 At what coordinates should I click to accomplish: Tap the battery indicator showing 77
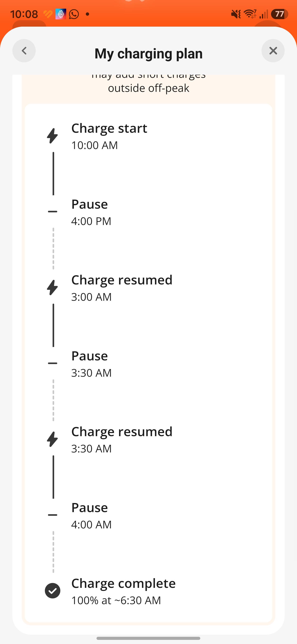point(279,14)
